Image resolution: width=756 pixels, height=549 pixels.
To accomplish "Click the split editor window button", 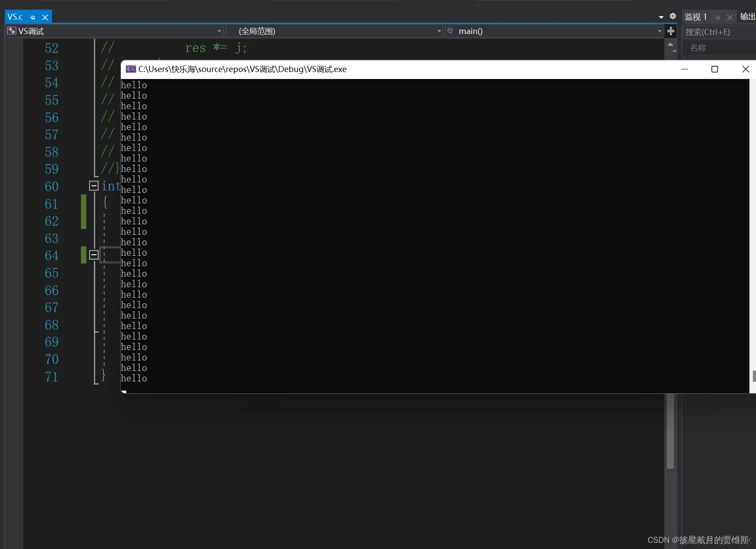I will tap(671, 31).
